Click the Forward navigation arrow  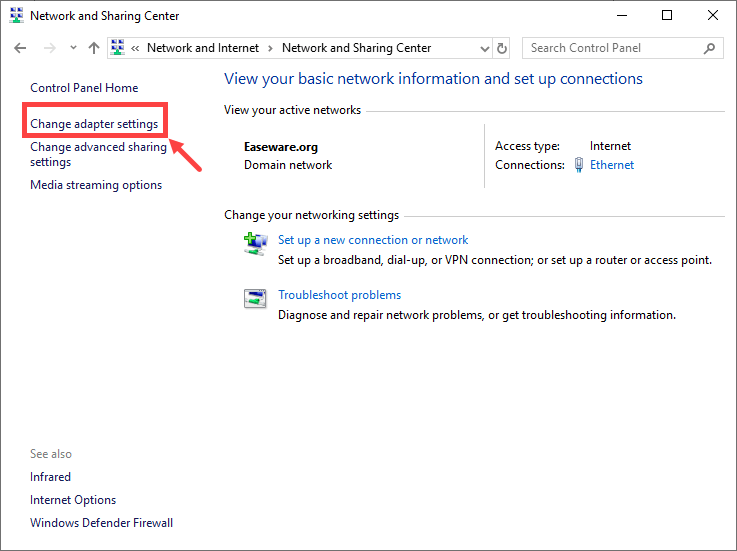point(48,48)
